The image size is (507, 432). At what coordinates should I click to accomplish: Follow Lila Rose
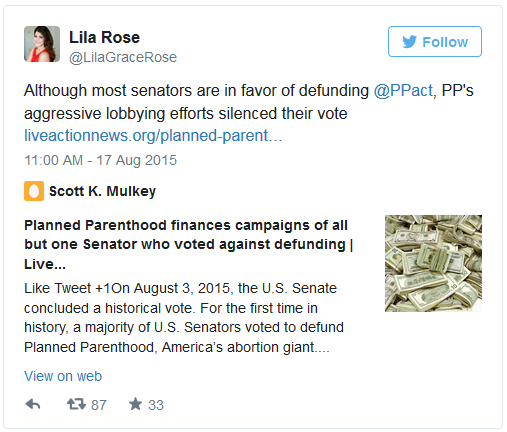tap(435, 42)
